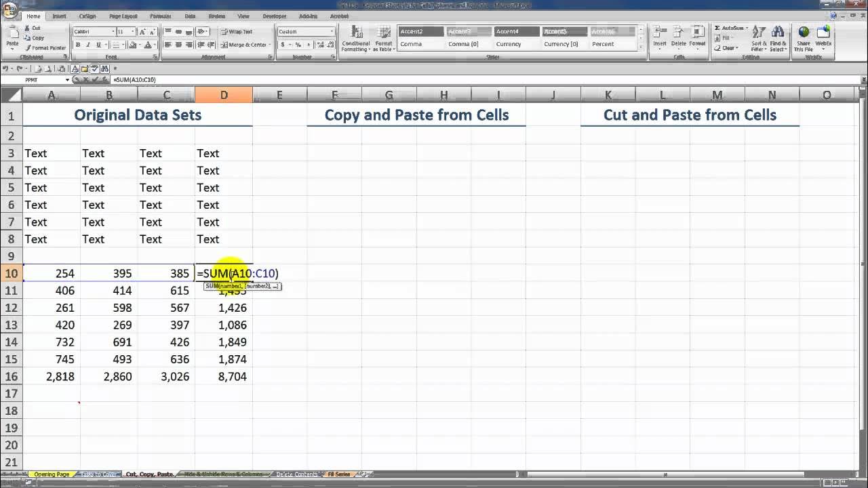The height and width of the screenshot is (488, 868).
Task: Click AutoSum in Editing group
Action: pyautogui.click(x=730, y=28)
